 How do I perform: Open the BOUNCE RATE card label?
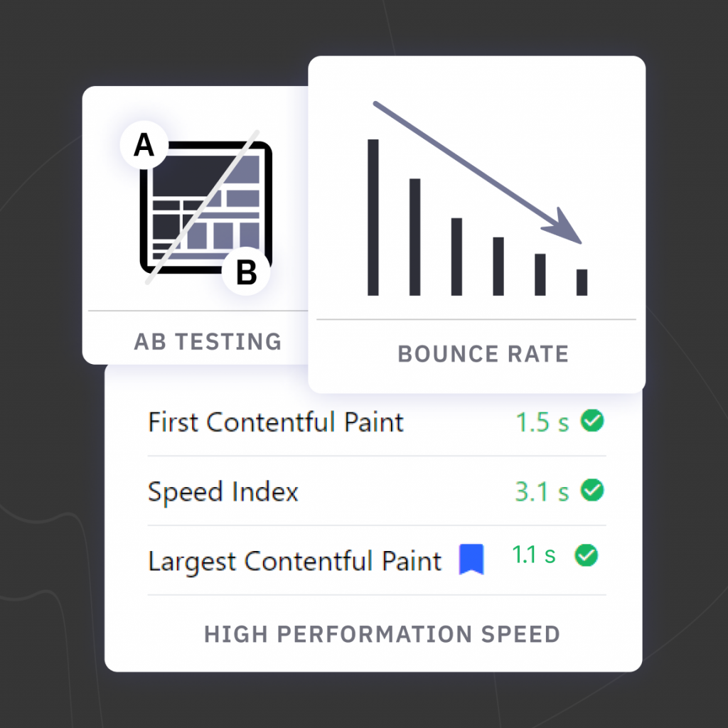tap(483, 354)
